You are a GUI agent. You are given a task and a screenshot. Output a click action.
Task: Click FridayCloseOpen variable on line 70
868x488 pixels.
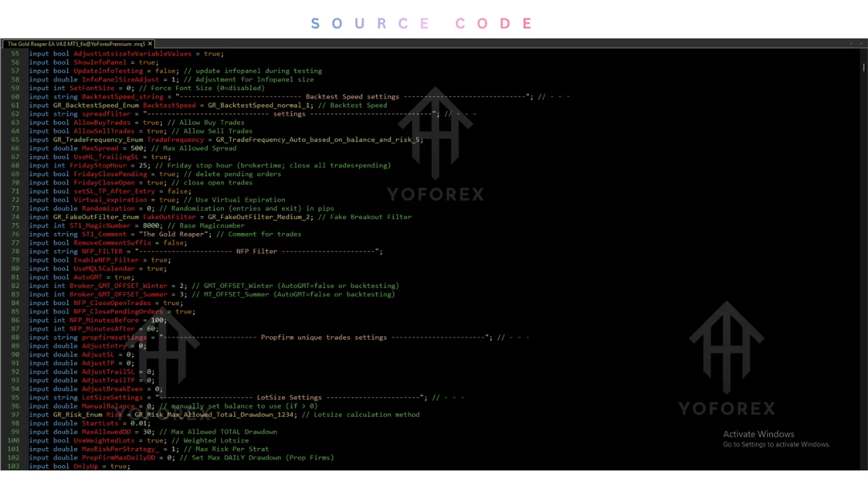click(x=104, y=183)
